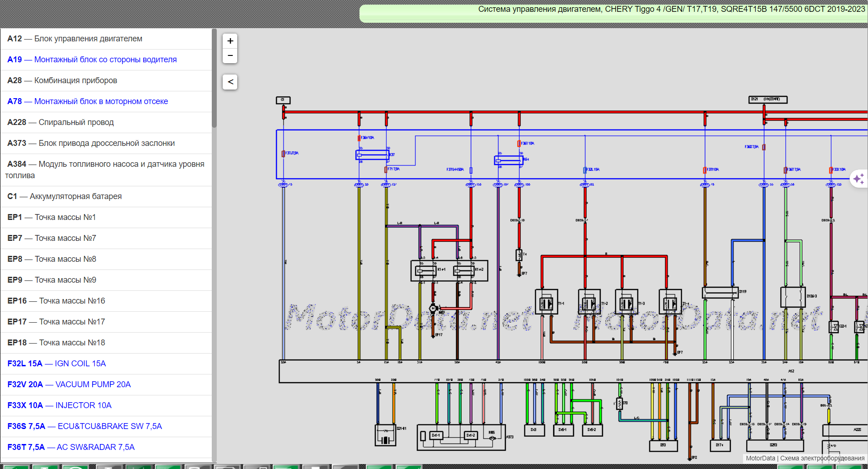The image size is (868, 469).
Task: Open the sparkle assistant icon on right edge
Action: coord(858,179)
